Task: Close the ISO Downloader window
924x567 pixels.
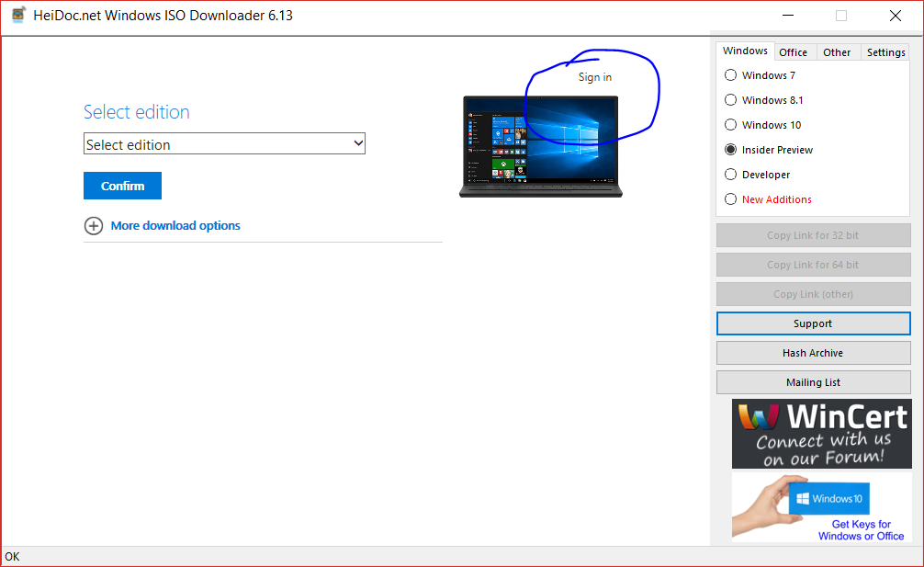Action: coord(896,16)
